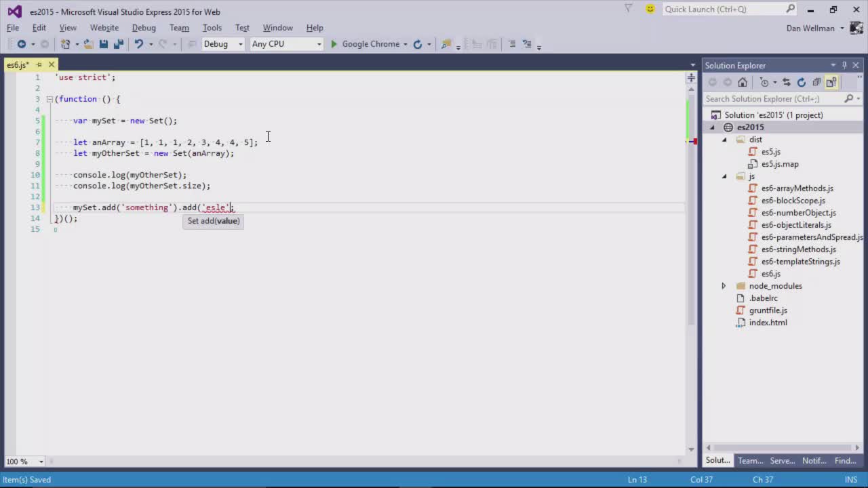
Task: Start debugging with the green play icon
Action: pos(334,44)
